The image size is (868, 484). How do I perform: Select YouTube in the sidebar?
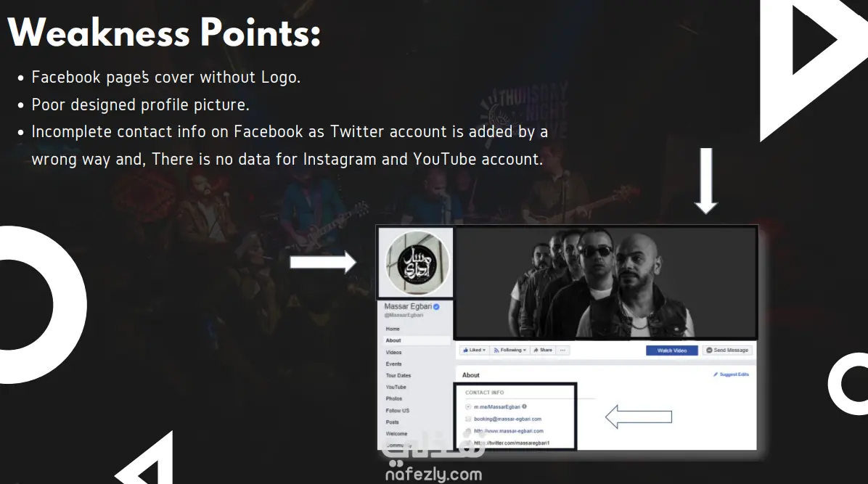(x=396, y=387)
